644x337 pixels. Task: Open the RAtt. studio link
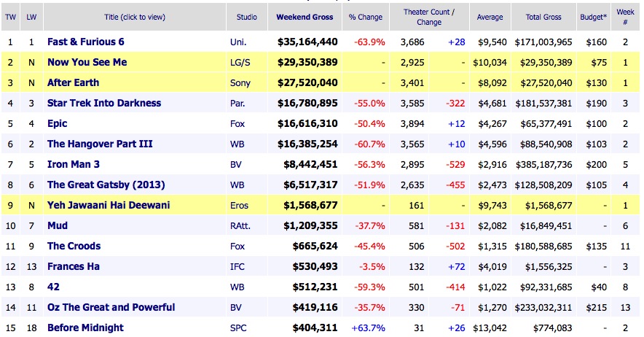[x=240, y=226]
